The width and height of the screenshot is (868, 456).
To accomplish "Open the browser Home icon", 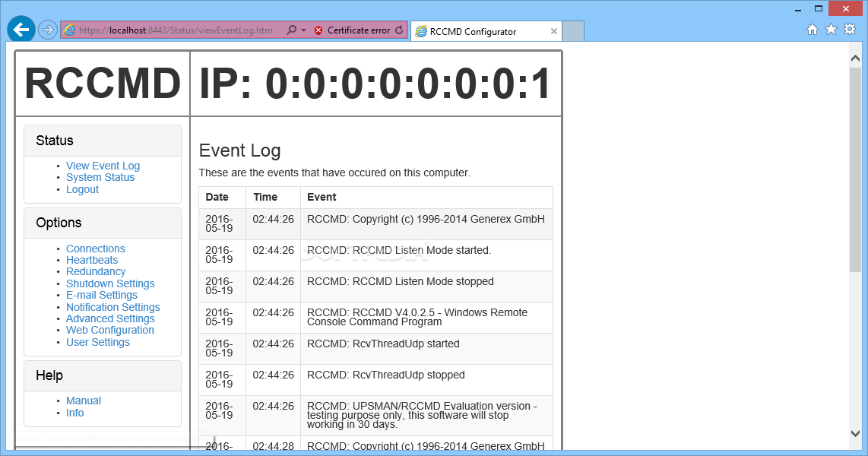I will 812,30.
